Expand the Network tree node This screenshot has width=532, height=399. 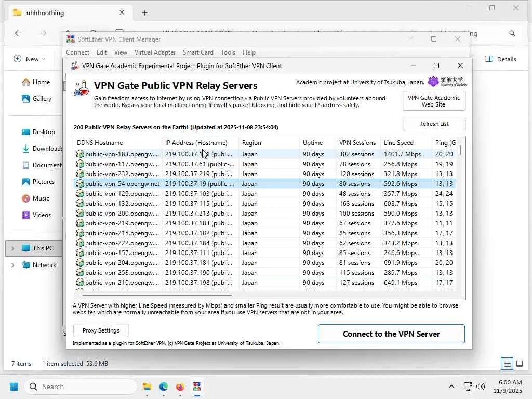coord(13,265)
